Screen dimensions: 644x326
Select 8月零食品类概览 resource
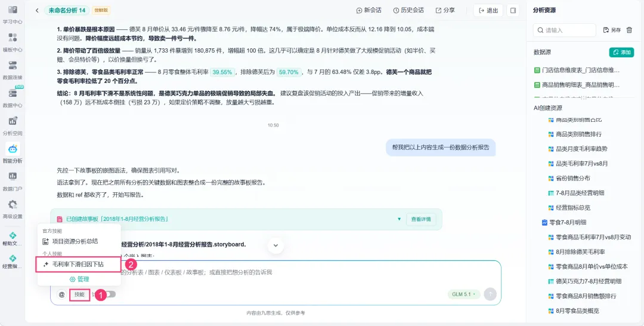point(574,311)
